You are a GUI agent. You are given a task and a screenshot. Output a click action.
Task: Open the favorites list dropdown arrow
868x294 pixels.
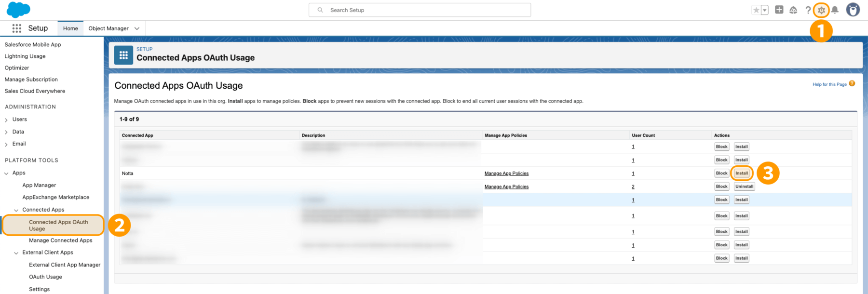[x=764, y=10]
